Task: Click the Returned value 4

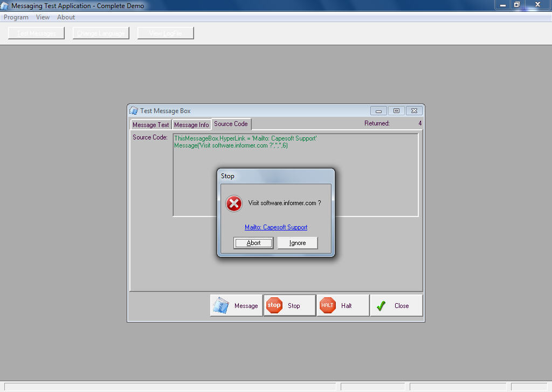Action: click(419, 123)
